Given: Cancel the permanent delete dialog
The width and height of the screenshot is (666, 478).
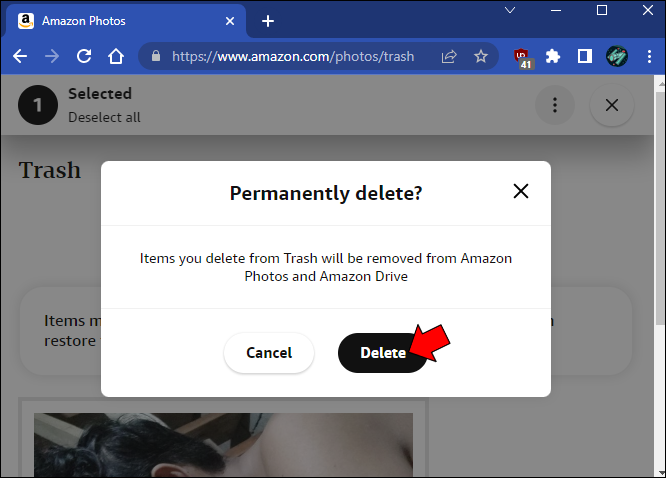Looking at the screenshot, I should (268, 353).
